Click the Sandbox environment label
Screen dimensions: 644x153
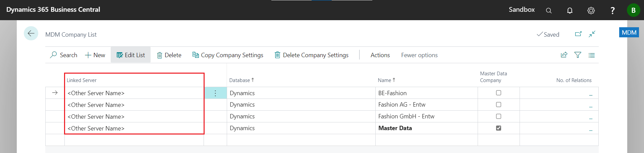(522, 10)
